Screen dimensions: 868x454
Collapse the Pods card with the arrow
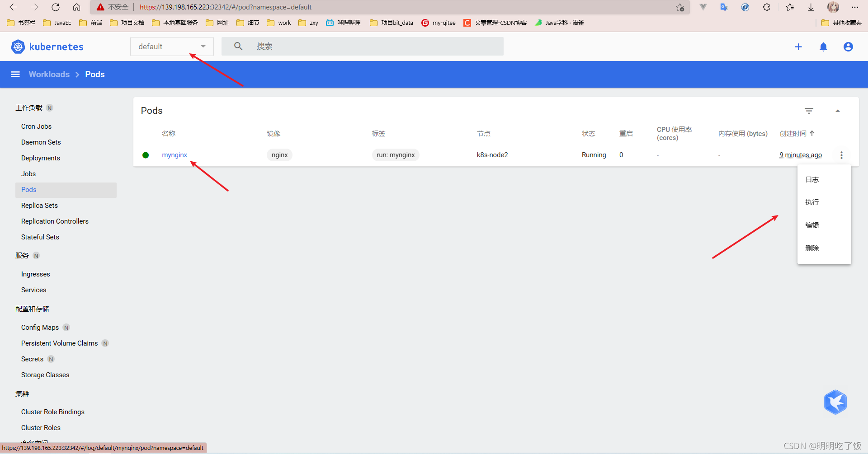tap(838, 111)
